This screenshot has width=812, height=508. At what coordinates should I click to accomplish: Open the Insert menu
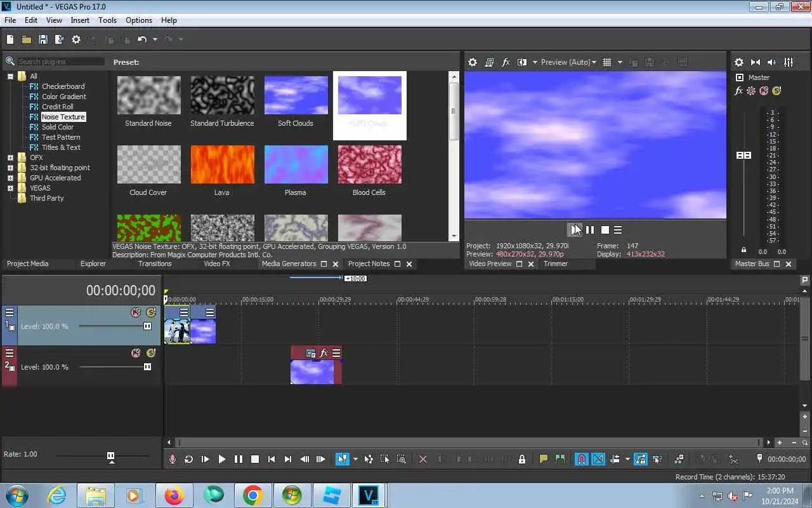pos(80,20)
